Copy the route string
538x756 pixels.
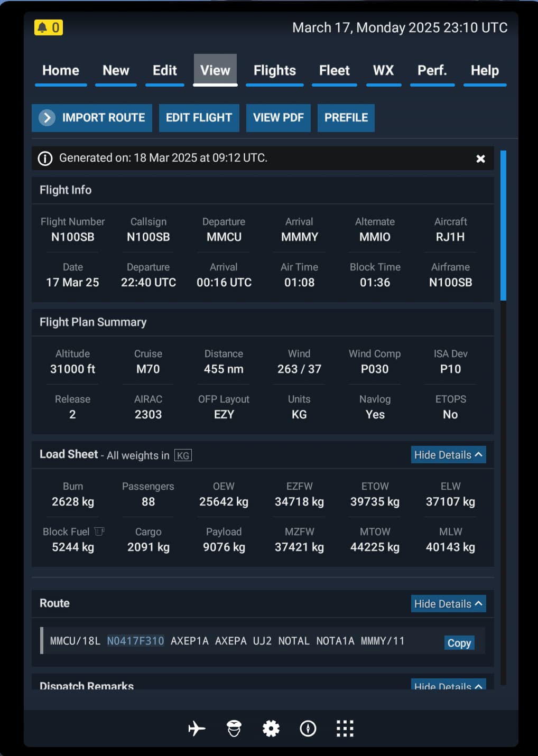[459, 643]
